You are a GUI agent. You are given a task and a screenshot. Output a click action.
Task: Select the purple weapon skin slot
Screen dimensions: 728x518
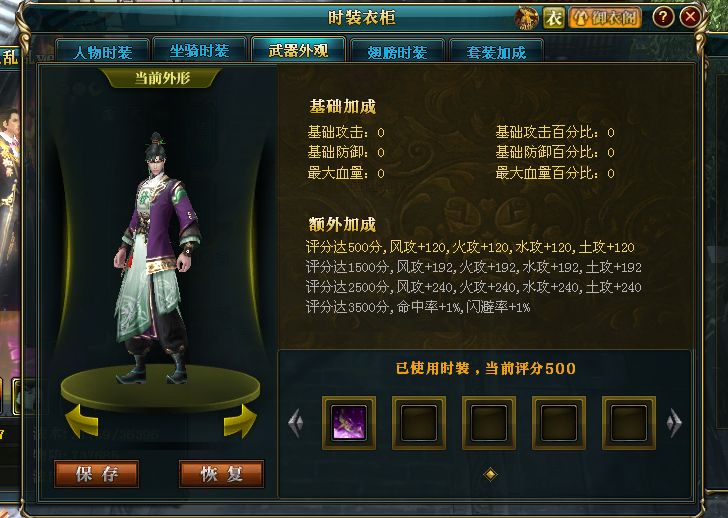[349, 423]
